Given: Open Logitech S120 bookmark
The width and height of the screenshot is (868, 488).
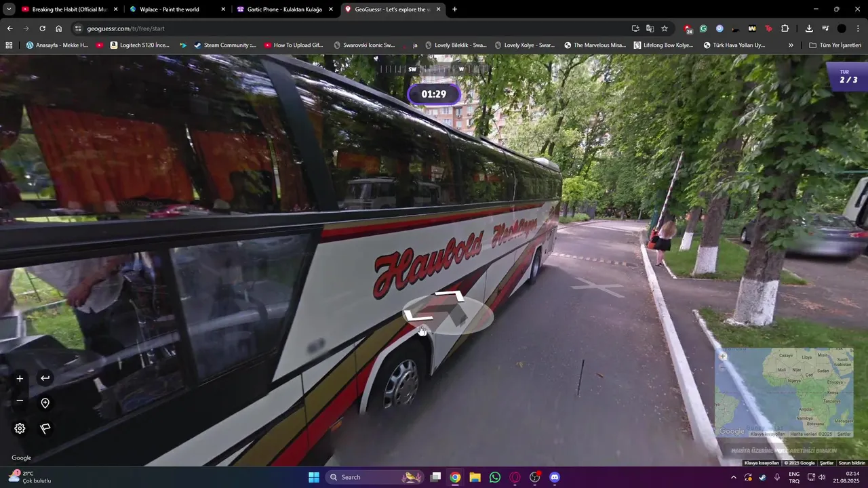Looking at the screenshot, I should [x=139, y=45].
